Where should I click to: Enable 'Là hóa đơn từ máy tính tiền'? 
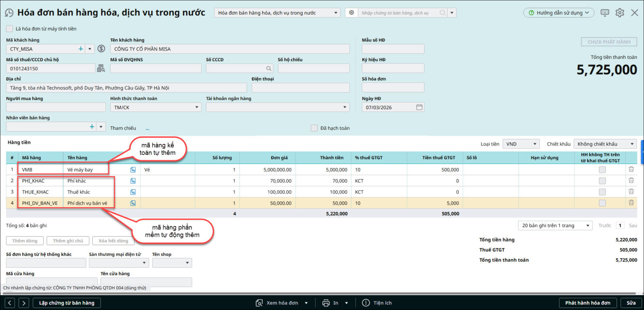pos(9,29)
